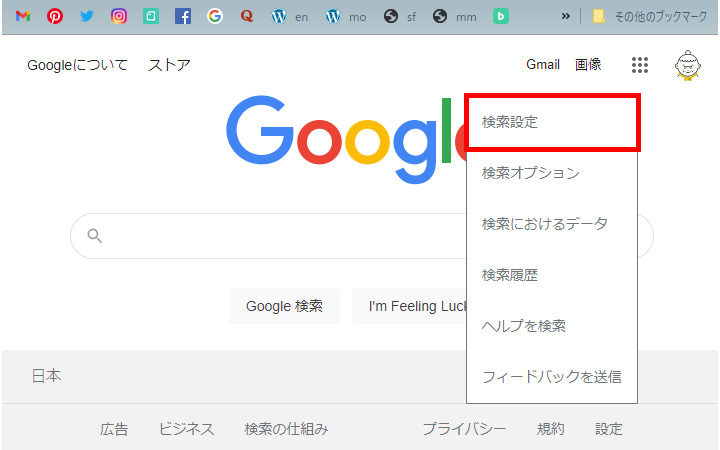The width and height of the screenshot is (720, 450).
Task: Expand the hidden bookmarks chevron
Action: tap(565, 17)
